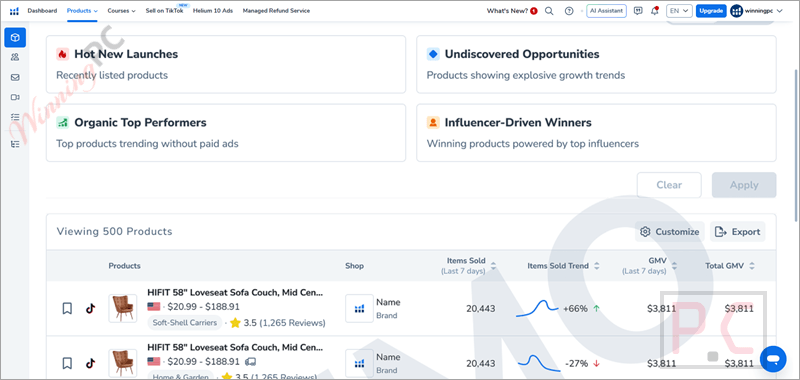The image size is (800, 380).
Task: Click the delivery truck icon in second row
Action: (x=251, y=362)
